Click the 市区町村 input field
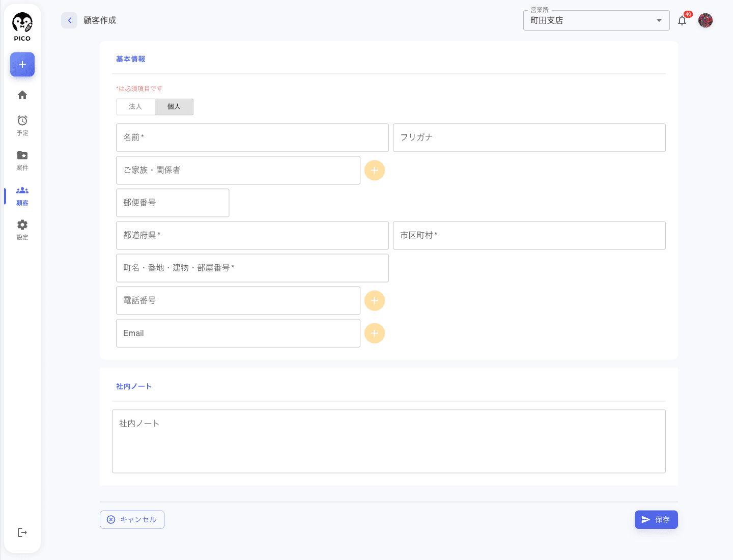Viewport: 733px width, 560px height. [x=529, y=235]
